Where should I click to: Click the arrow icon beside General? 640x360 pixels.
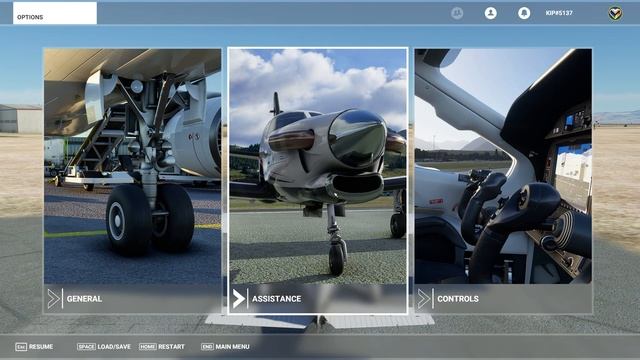coord(53,299)
